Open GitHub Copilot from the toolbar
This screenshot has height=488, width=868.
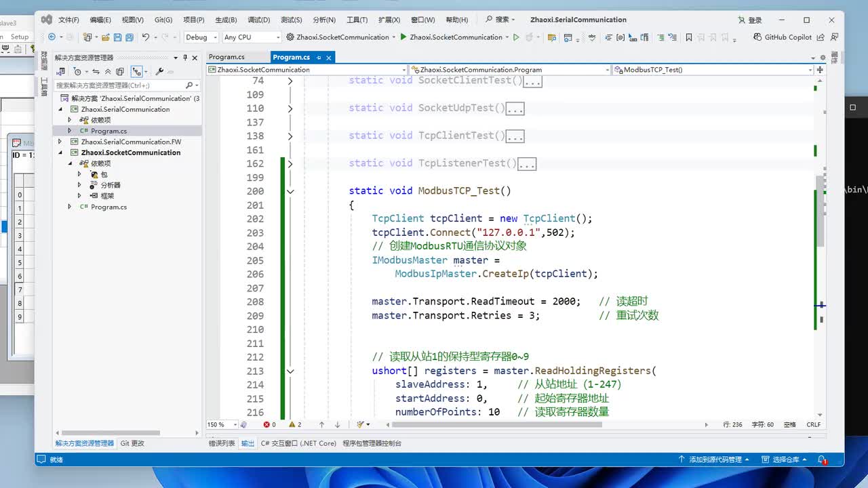tap(783, 37)
